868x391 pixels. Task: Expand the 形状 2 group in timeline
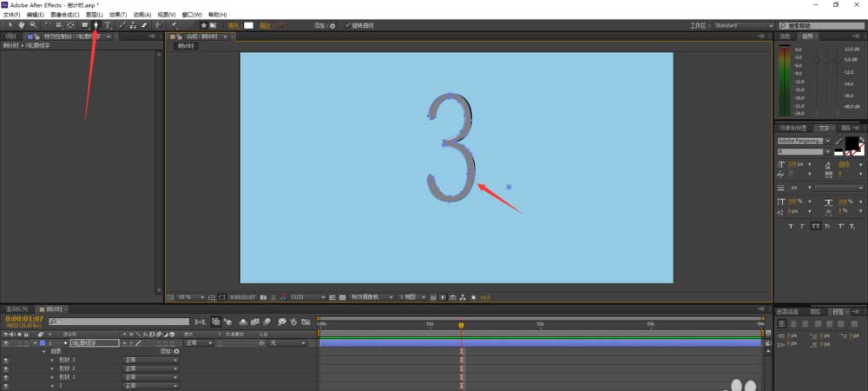point(52,368)
